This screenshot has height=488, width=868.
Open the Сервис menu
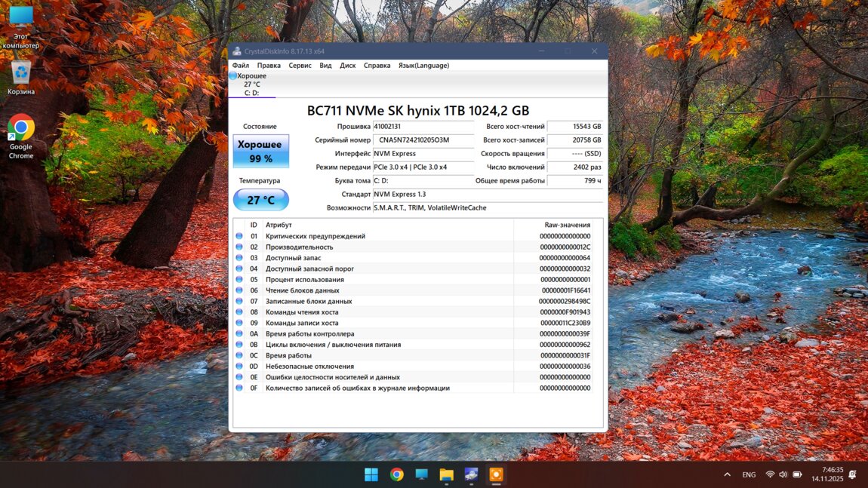pyautogui.click(x=300, y=66)
